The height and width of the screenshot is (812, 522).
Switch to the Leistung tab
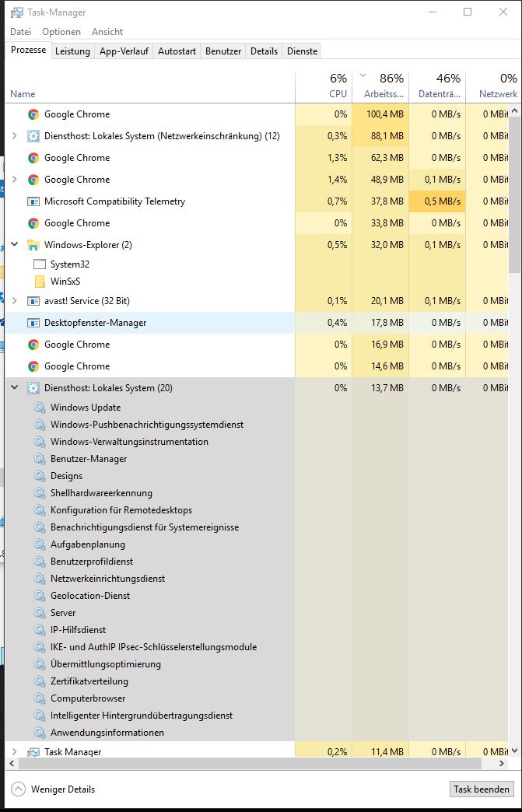tap(72, 51)
